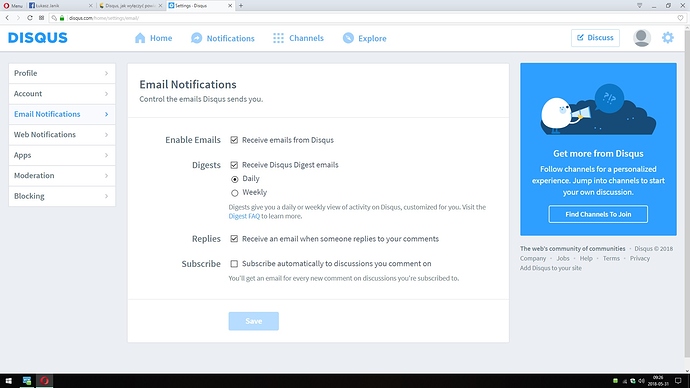Image resolution: width=690 pixels, height=388 pixels.
Task: Open the Explore compass icon
Action: (348, 38)
